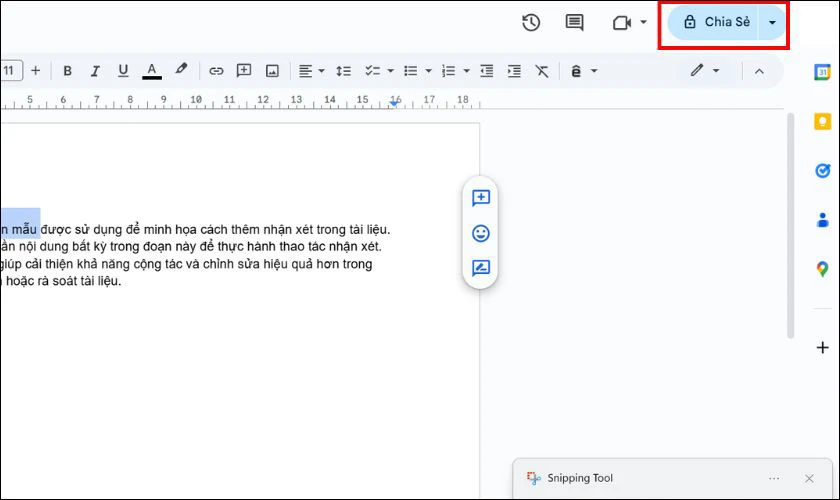Get add-ons with plus icon

pyautogui.click(x=822, y=347)
